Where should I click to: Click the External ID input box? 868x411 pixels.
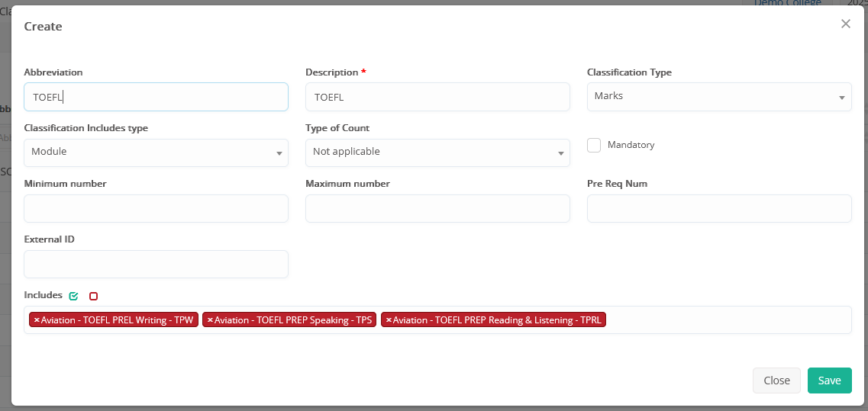coord(156,264)
